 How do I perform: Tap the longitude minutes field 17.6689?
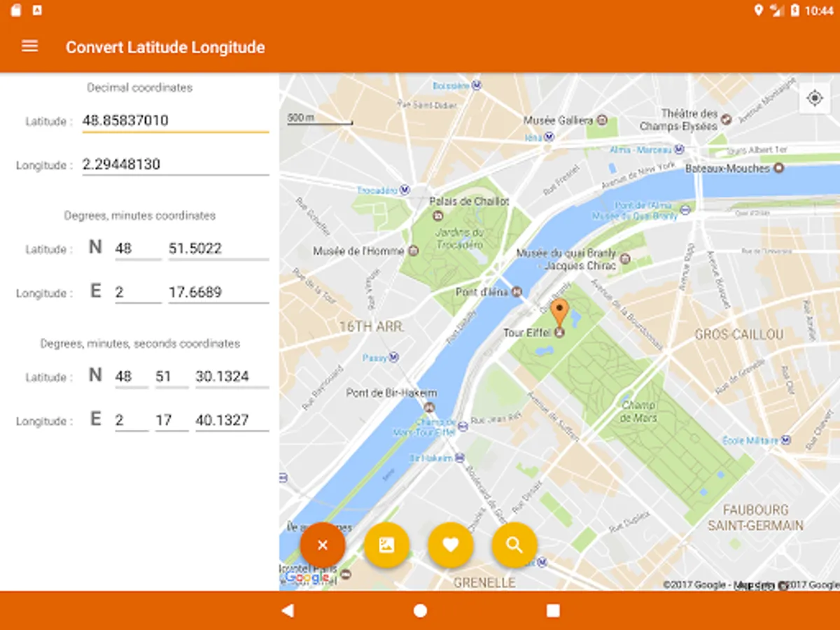(218, 292)
